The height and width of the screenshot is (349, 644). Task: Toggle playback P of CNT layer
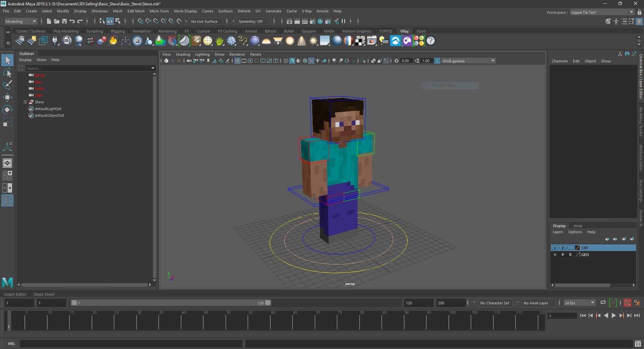563,248
